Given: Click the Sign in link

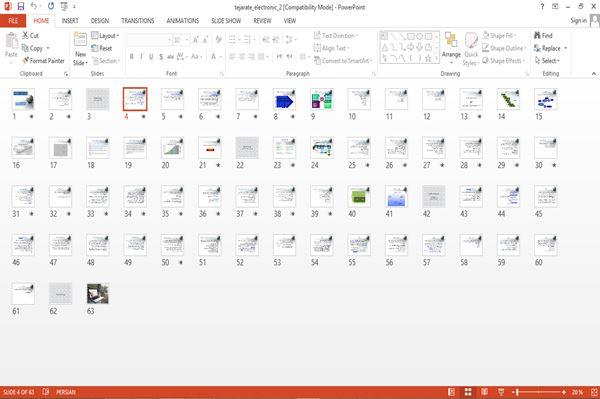Looking at the screenshot, I should (x=579, y=21).
